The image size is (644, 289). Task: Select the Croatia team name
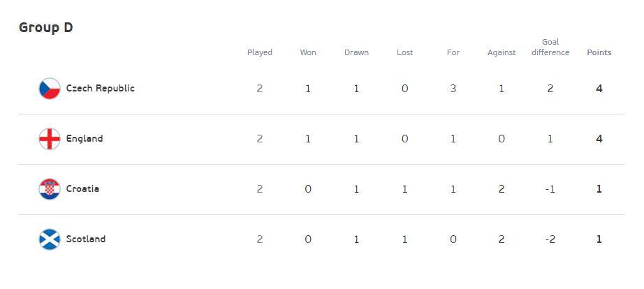coord(82,189)
